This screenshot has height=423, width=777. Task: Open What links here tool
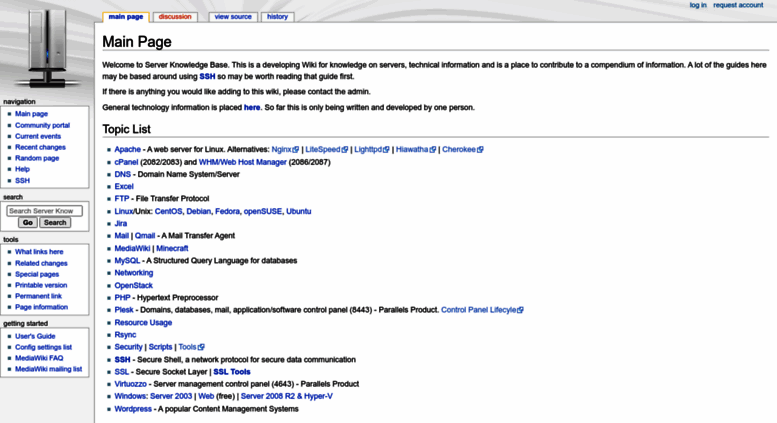coord(39,252)
